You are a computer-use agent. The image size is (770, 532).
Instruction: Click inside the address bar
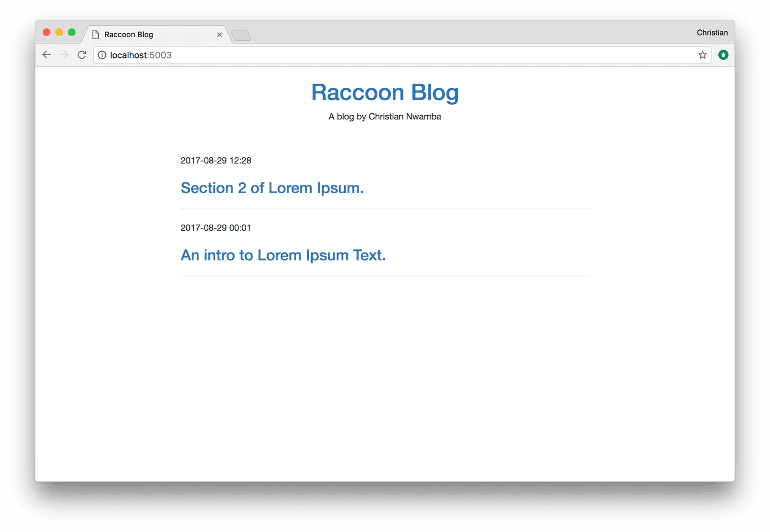[x=362, y=55]
